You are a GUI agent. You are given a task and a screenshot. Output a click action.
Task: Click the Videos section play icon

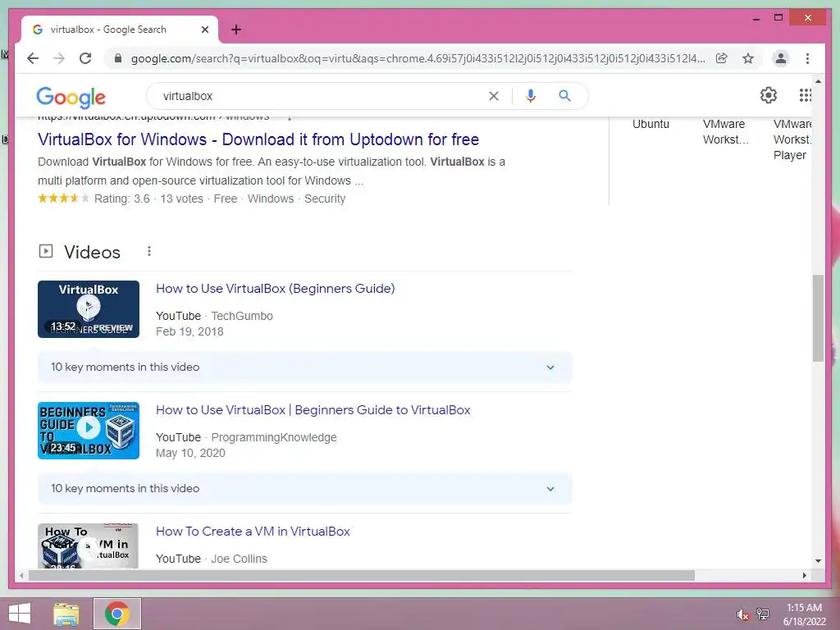pyautogui.click(x=46, y=251)
